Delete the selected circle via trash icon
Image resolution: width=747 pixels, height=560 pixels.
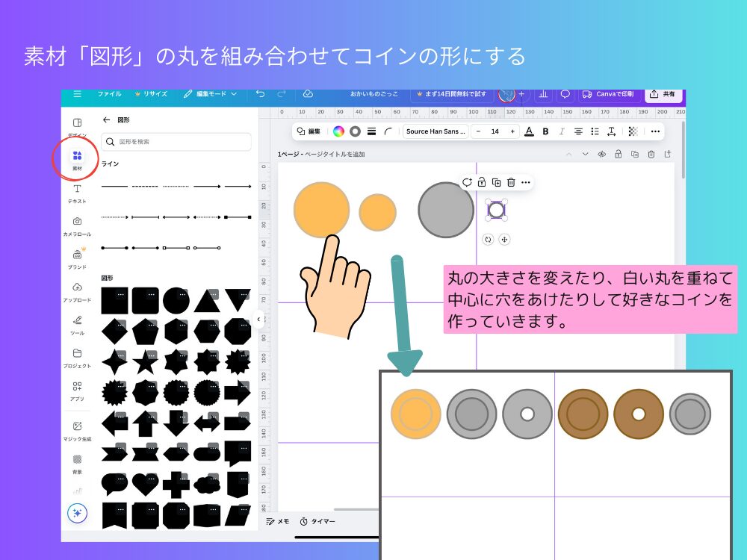(x=511, y=182)
